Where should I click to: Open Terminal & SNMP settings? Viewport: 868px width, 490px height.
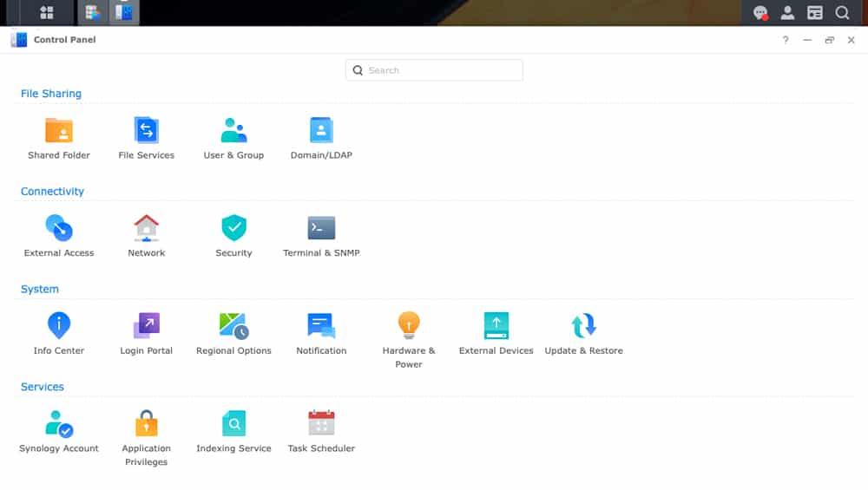coord(321,236)
